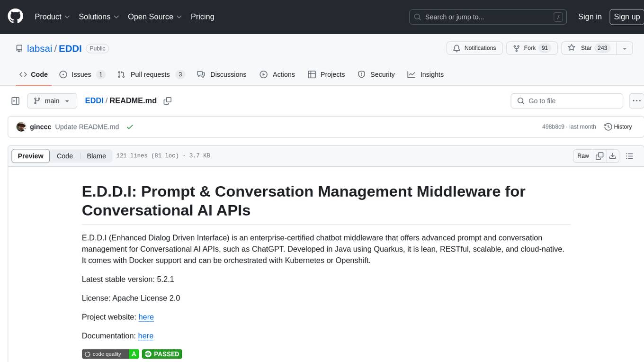Open the Security tab
This screenshot has width=644, height=362.
coord(376,74)
